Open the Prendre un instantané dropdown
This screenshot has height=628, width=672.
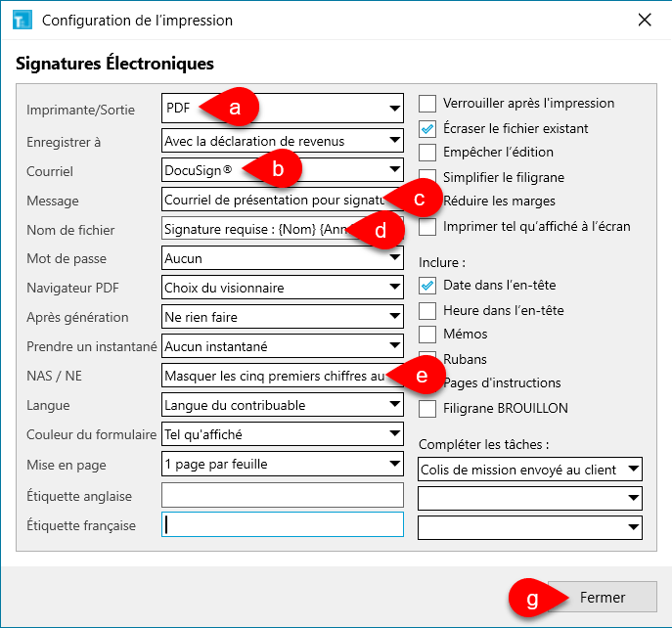283,346
